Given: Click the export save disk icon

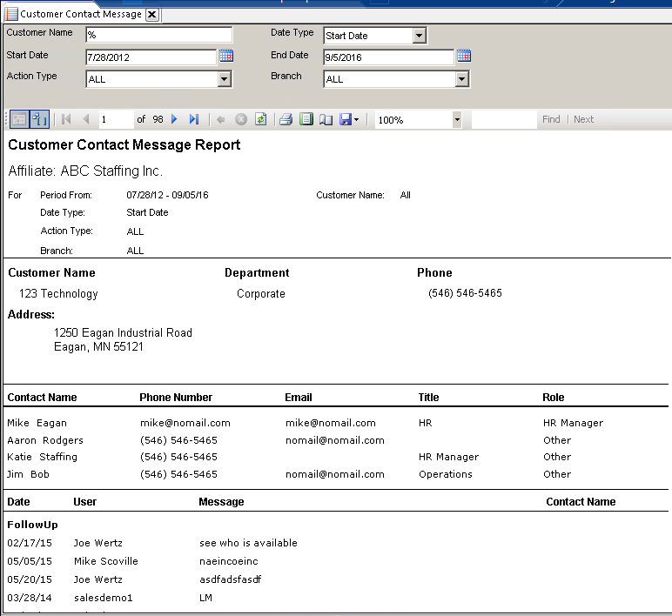Looking at the screenshot, I should [346, 119].
